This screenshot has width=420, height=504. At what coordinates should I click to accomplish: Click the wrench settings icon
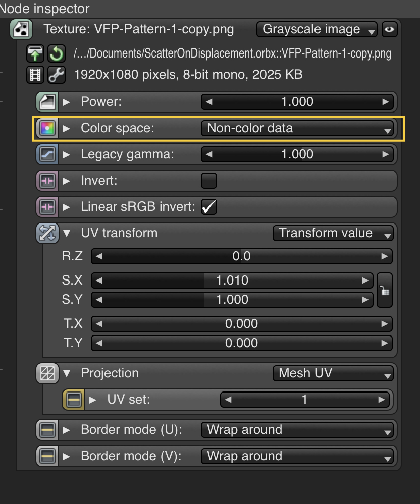[56, 75]
